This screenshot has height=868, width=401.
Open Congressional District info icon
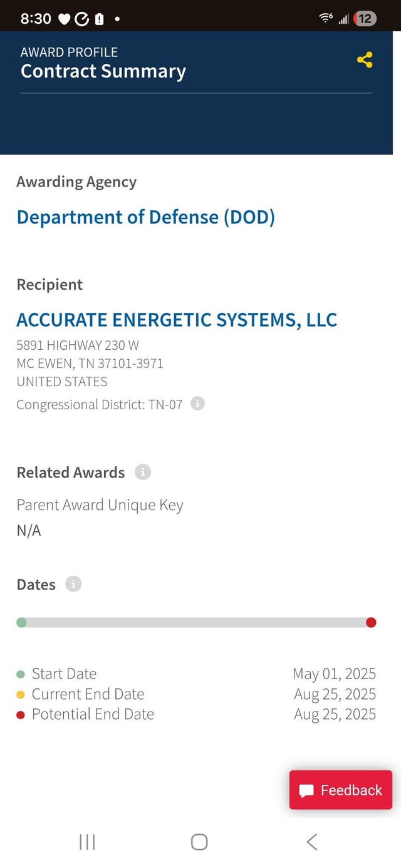[x=197, y=404]
